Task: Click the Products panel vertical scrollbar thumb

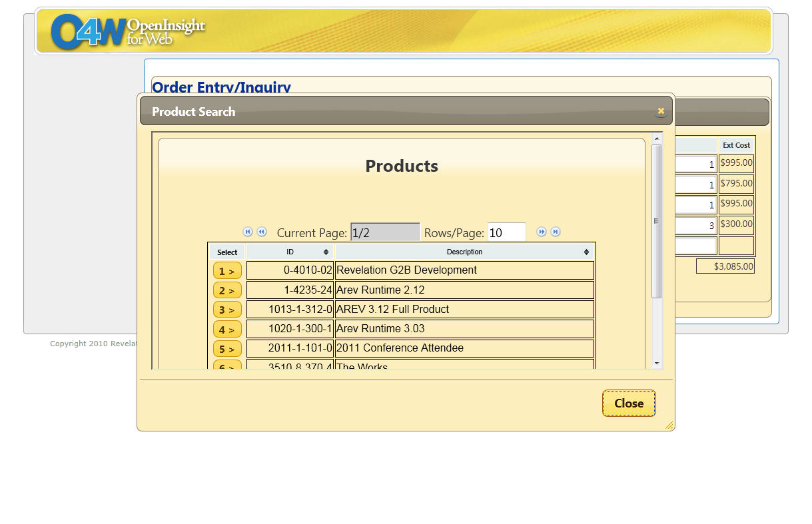Action: 657,221
